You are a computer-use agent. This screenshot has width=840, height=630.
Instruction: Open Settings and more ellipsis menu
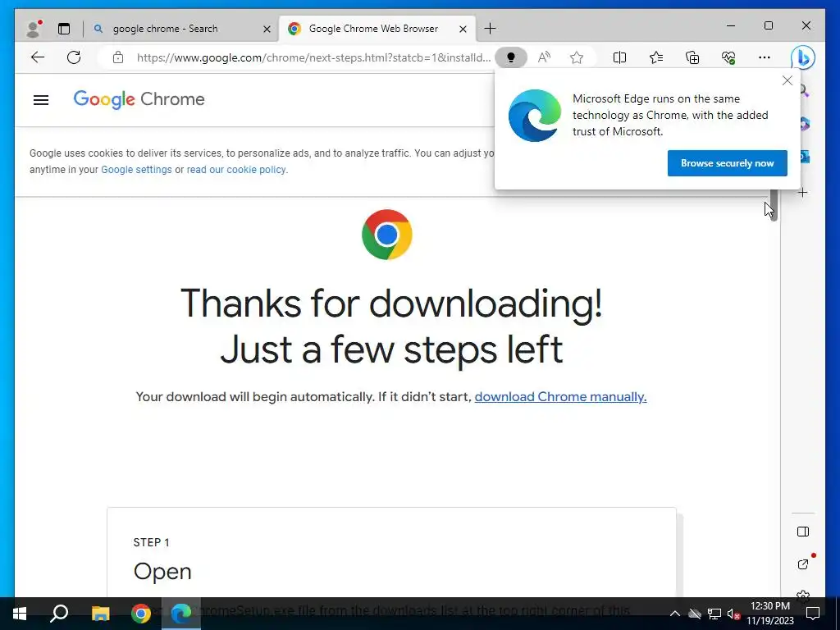pyautogui.click(x=765, y=57)
